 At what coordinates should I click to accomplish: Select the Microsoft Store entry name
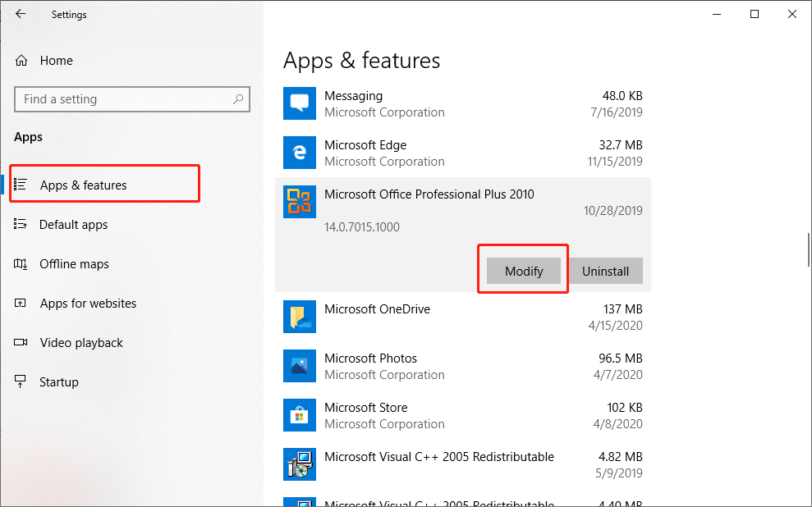(365, 407)
